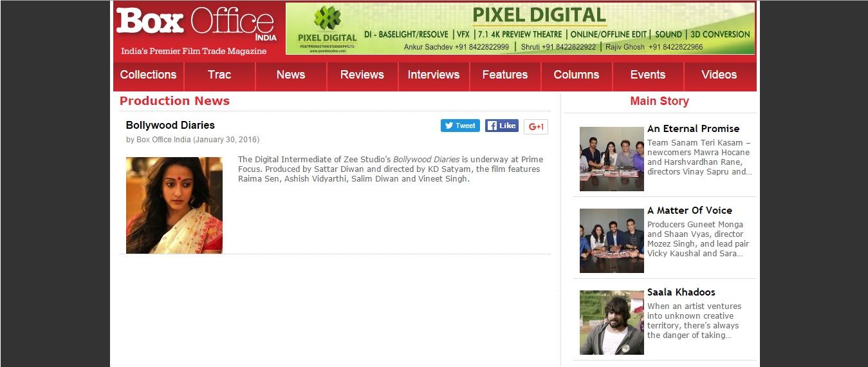868x367 pixels.
Task: Open the Features menu item
Action: coord(505,75)
